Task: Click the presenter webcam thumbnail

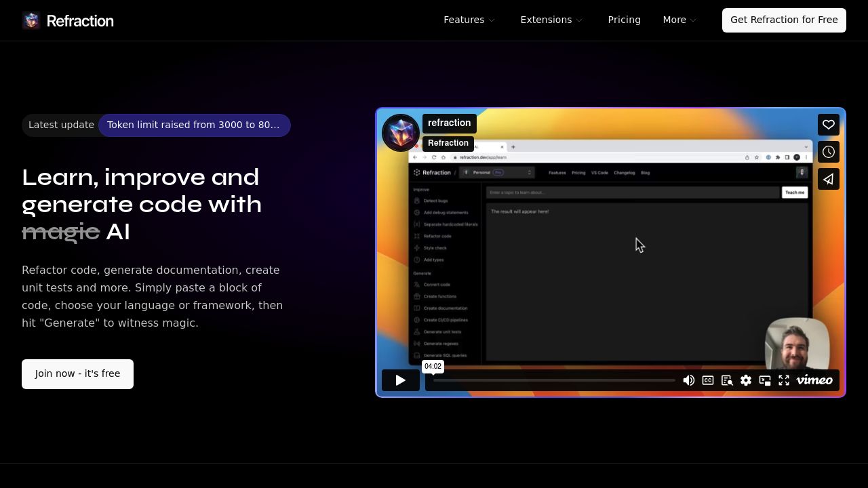Action: (797, 343)
